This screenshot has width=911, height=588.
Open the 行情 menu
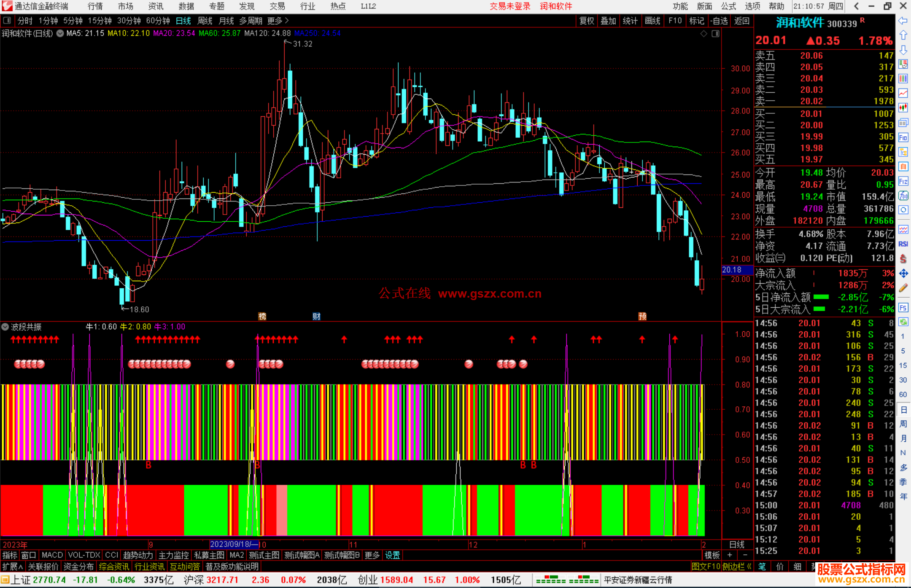(95, 6)
